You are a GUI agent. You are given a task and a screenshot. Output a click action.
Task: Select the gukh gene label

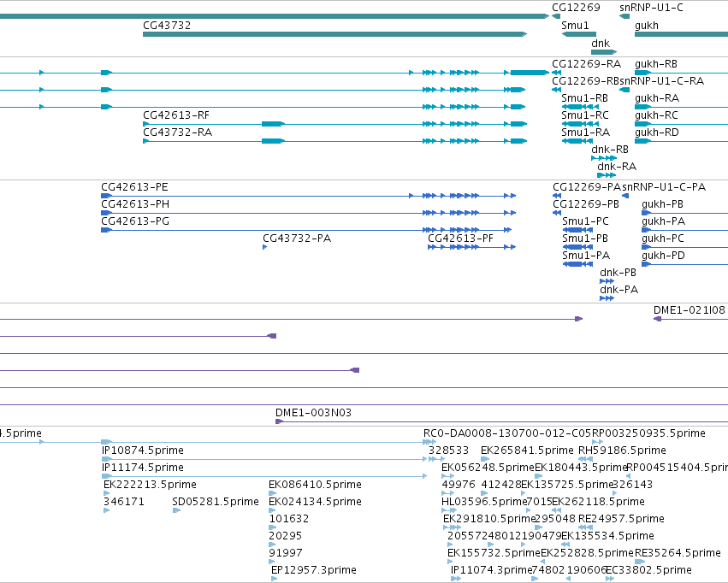646,26
